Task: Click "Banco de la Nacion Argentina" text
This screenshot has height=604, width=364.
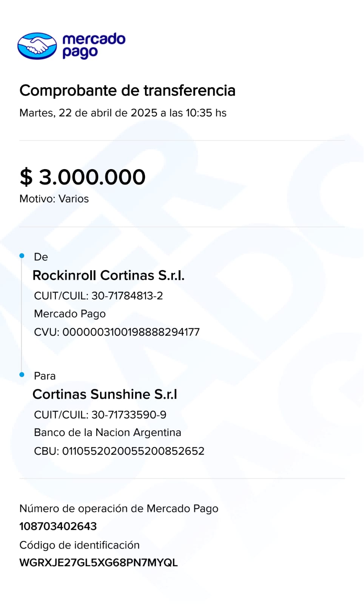Action: coord(108,433)
